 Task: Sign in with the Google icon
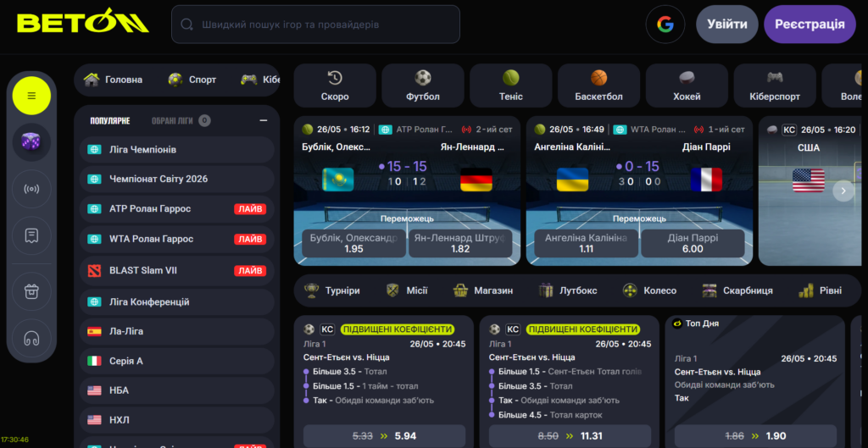pos(665,25)
